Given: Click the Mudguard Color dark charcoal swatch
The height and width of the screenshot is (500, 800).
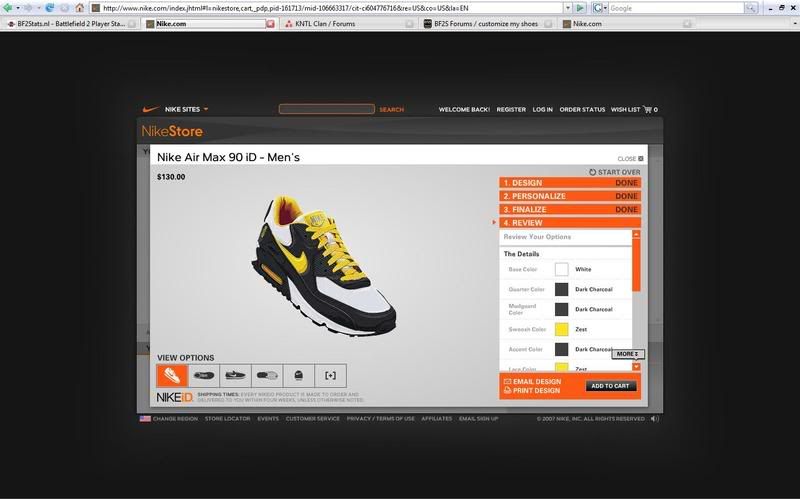Looking at the screenshot, I should [x=561, y=309].
